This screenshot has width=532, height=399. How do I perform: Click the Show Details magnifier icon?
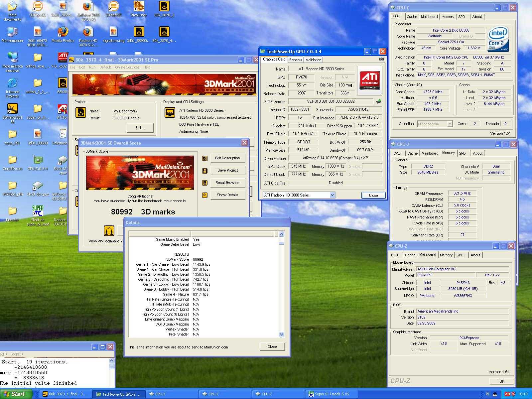(205, 195)
